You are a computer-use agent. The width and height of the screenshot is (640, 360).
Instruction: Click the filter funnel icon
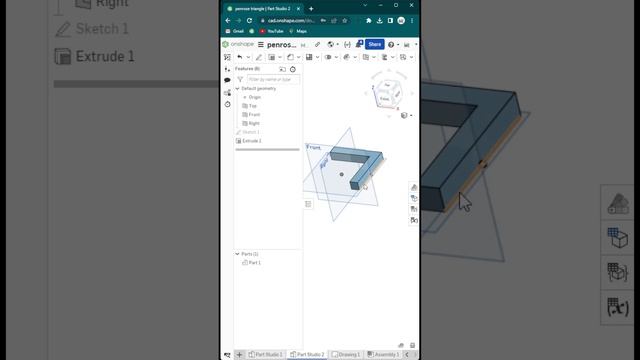240,80
